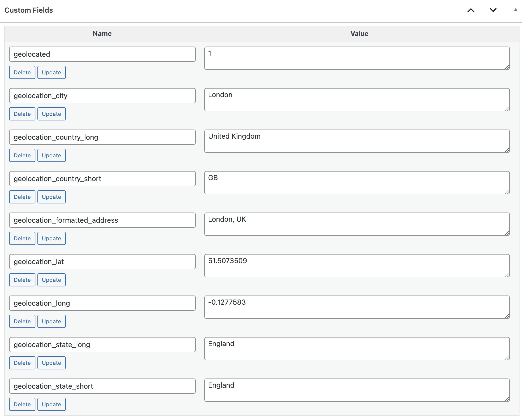The width and height of the screenshot is (522, 420).
Task: Update the geolocation_city field
Action: [51, 114]
